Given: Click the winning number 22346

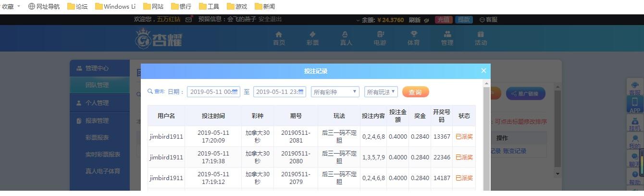Looking at the screenshot, I should pos(442,157).
